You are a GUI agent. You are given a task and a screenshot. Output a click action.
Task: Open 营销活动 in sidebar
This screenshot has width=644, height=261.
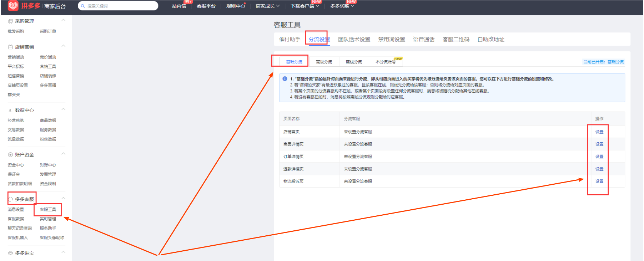pyautogui.click(x=16, y=57)
